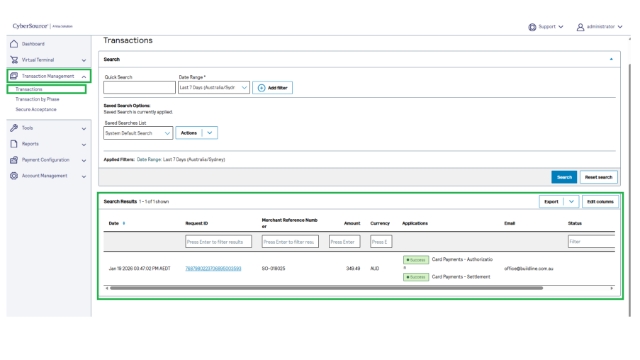The width and height of the screenshot is (640, 360).
Task: Open the Saved Searches List dropdown
Action: pyautogui.click(x=138, y=133)
